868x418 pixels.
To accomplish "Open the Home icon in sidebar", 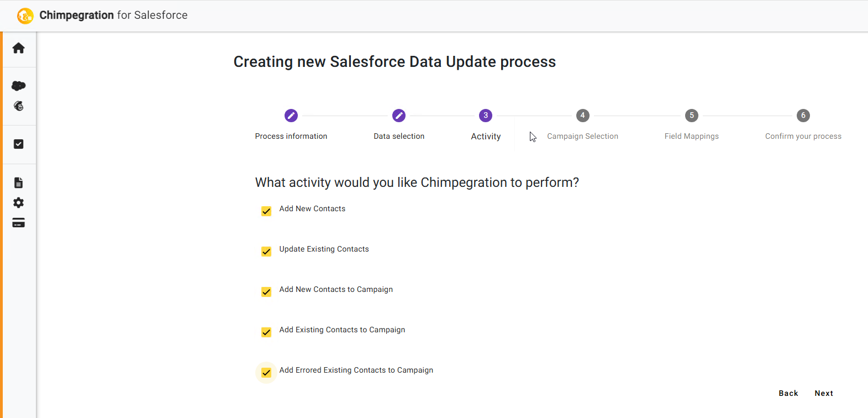I will (x=18, y=48).
